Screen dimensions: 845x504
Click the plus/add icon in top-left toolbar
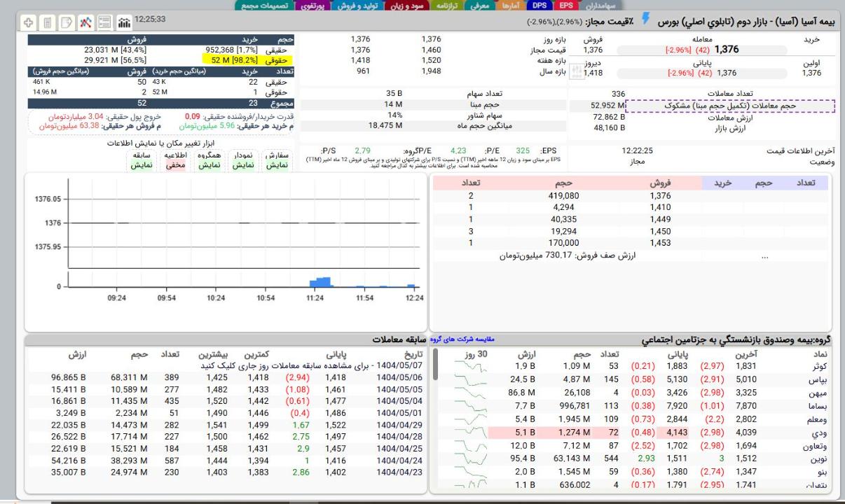[29, 22]
